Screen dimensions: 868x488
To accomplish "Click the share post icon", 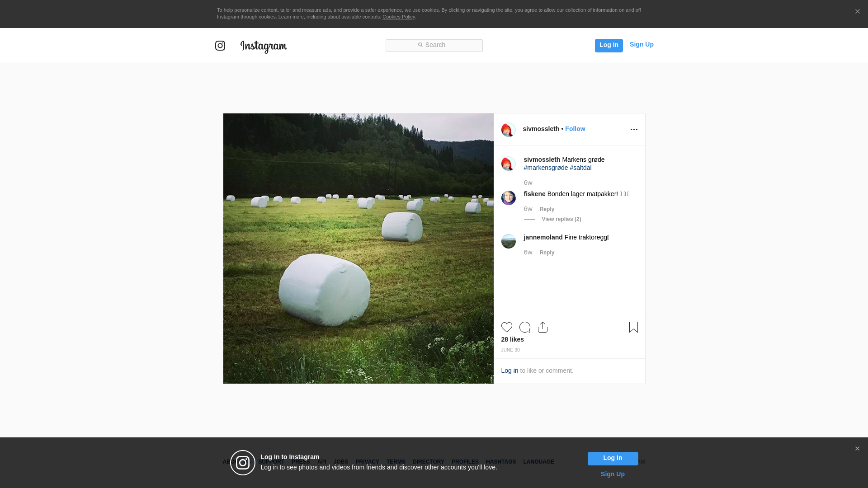I will pyautogui.click(x=543, y=327).
